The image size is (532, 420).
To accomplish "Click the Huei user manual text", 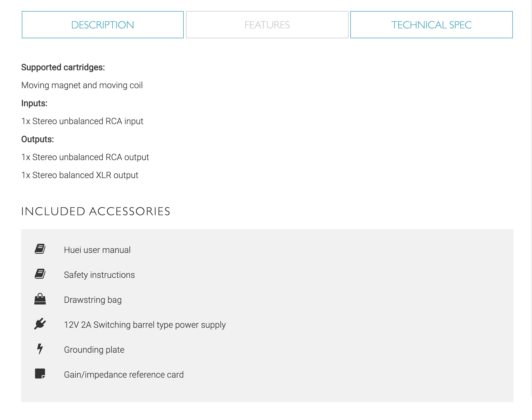I will pyautogui.click(x=97, y=250).
